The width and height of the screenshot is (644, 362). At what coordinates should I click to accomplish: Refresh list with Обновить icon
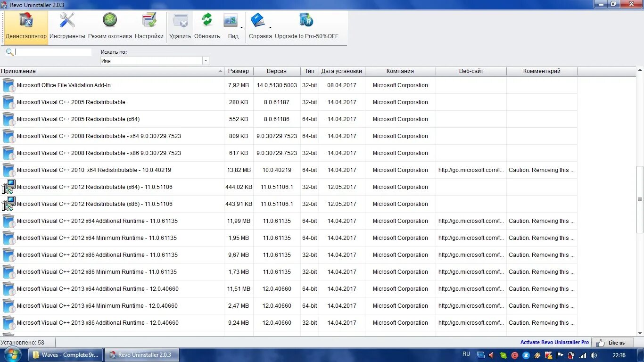point(207,20)
